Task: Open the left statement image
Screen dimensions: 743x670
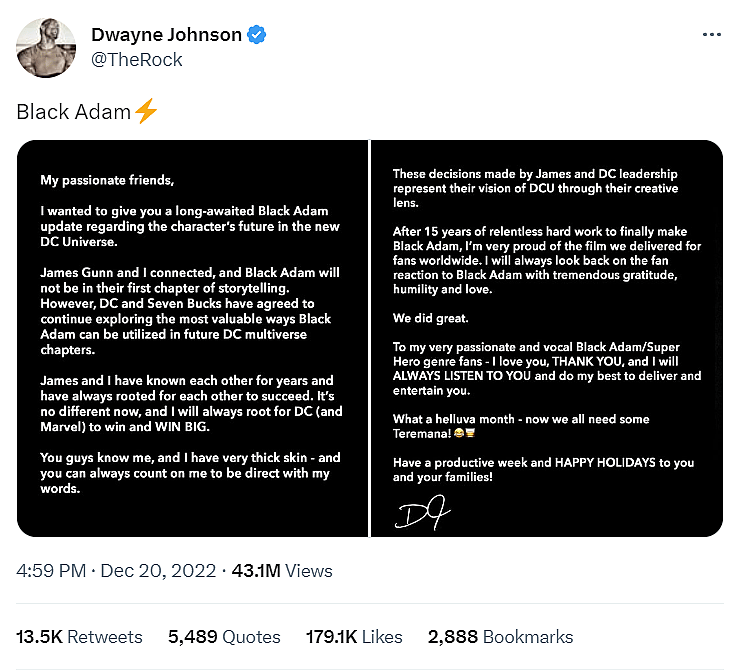Action: coord(193,338)
